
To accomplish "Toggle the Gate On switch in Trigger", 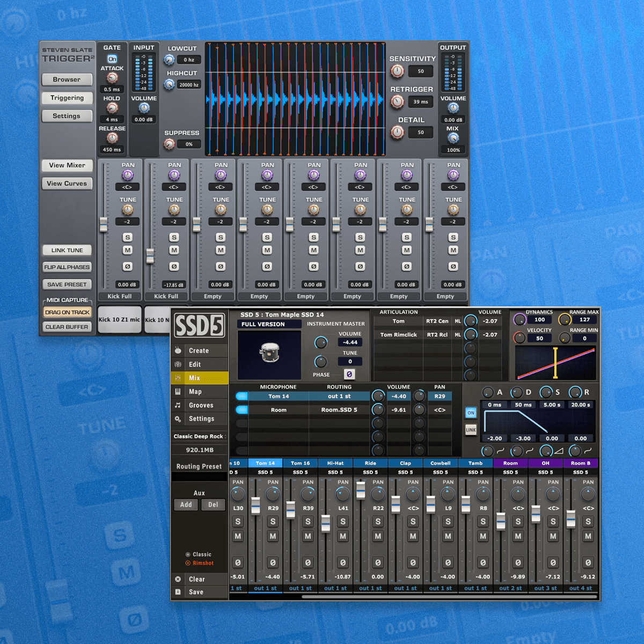I will [112, 59].
